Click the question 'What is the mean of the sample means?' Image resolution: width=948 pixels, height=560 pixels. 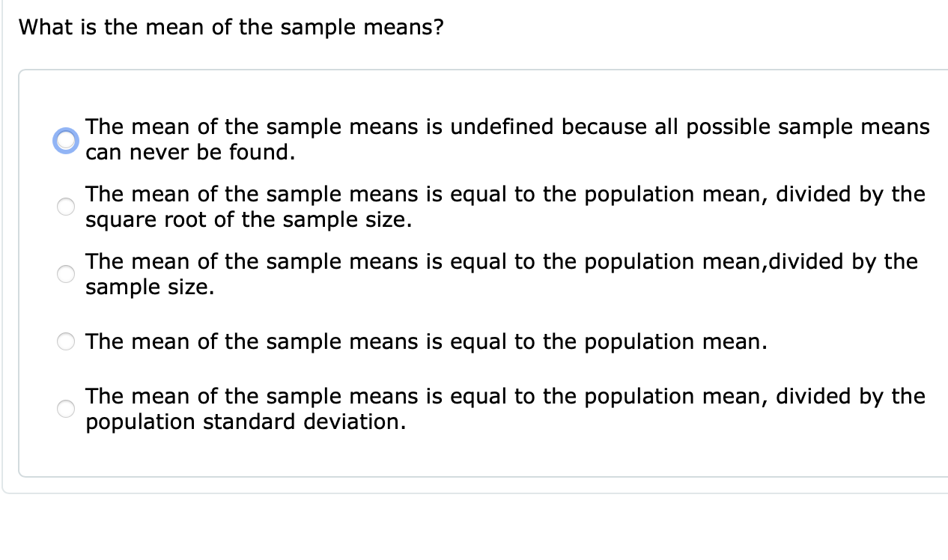pos(232,27)
